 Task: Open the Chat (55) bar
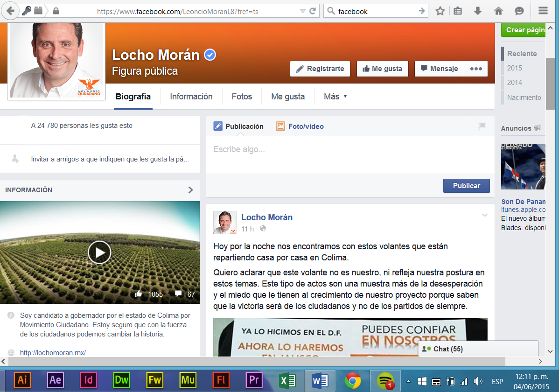click(478, 349)
